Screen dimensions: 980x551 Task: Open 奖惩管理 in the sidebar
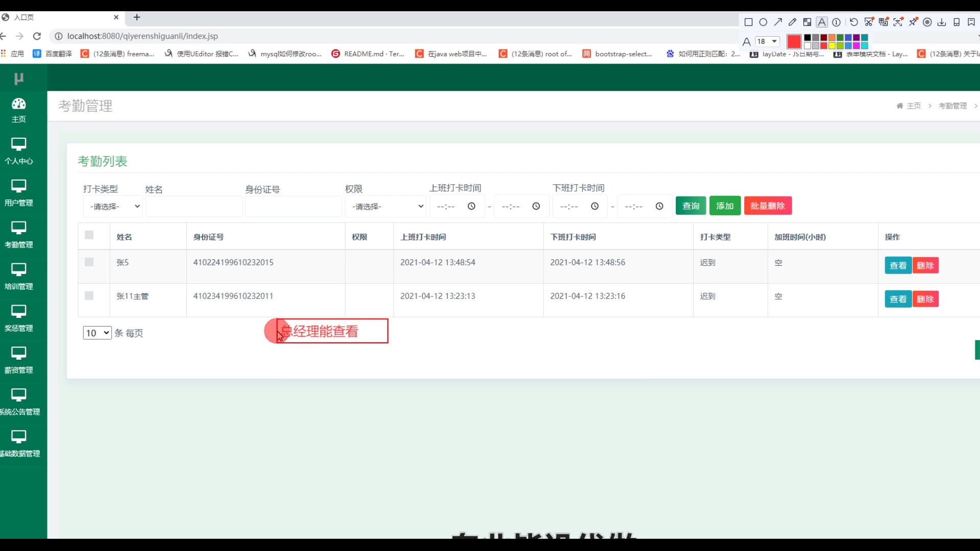click(19, 319)
